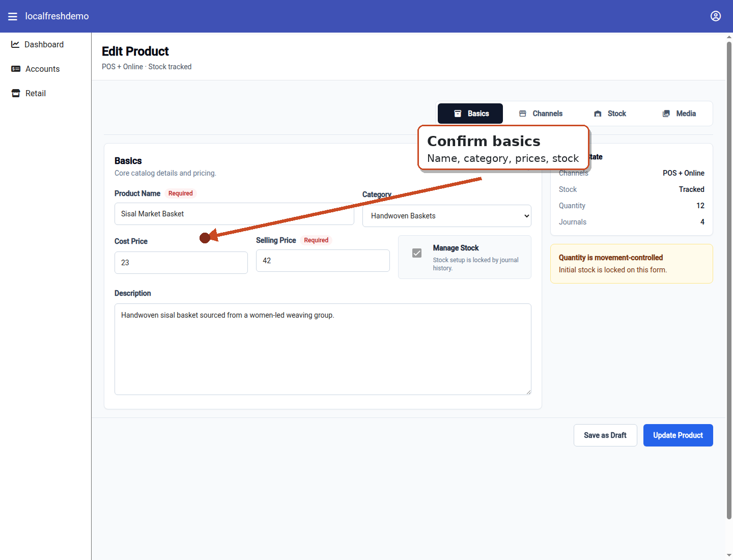733x560 pixels.
Task: Click the Journals value 4
Action: 702,222
